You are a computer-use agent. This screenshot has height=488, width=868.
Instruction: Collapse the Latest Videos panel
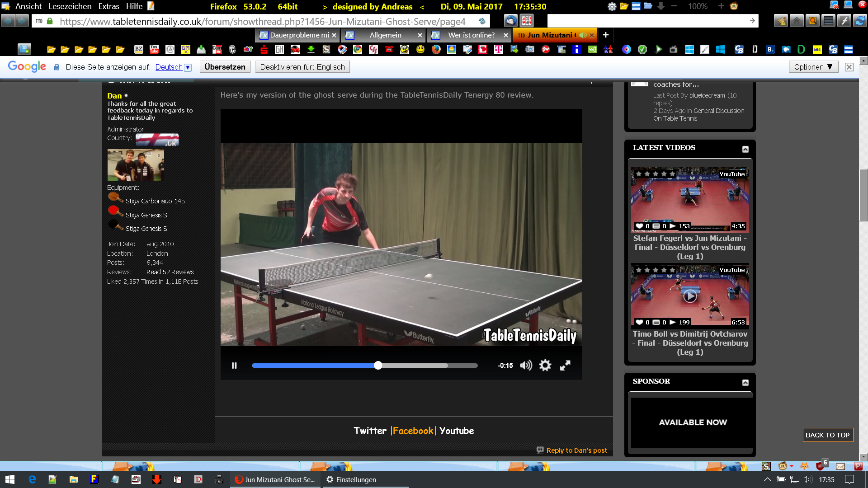coord(745,149)
